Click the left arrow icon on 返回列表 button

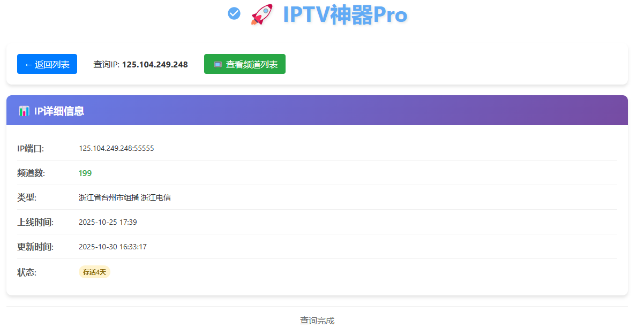(x=28, y=64)
